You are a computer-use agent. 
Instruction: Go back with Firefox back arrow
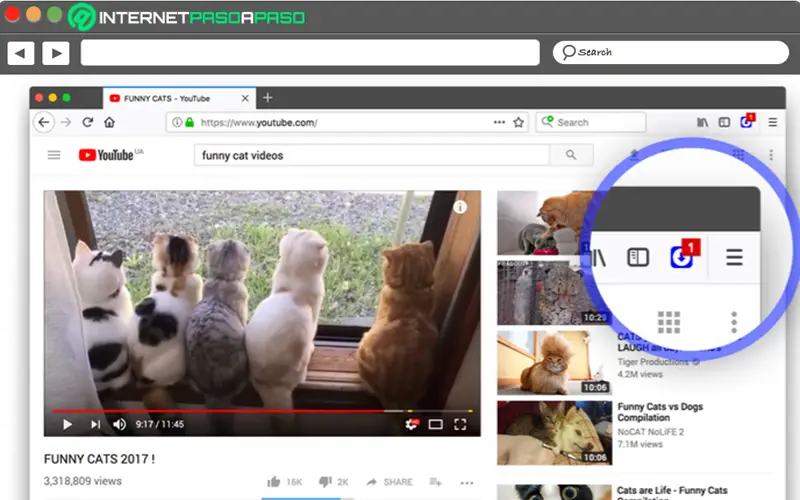point(44,122)
